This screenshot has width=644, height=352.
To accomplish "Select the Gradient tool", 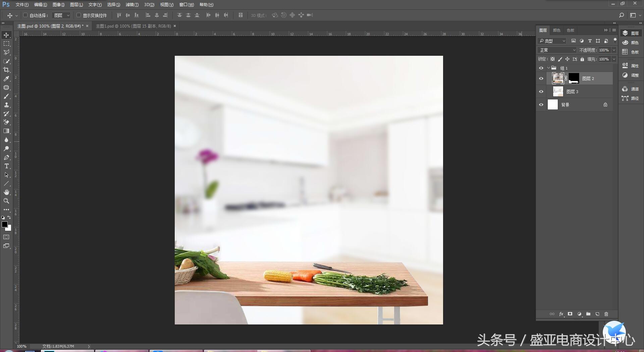I will coord(6,131).
